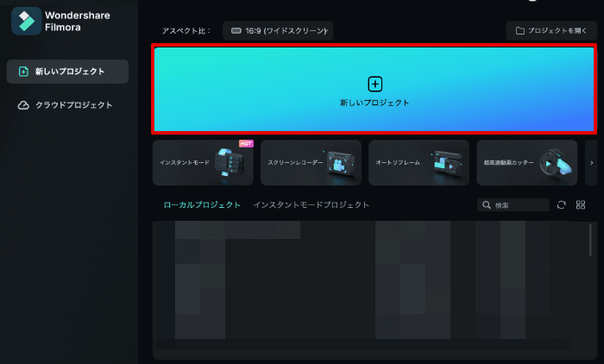604x364 pixels.
Task: Refresh the project list with the reload icon
Action: click(x=561, y=205)
